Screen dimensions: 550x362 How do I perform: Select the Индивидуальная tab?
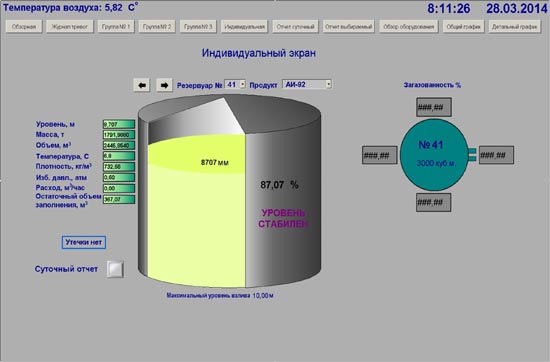[x=244, y=27]
